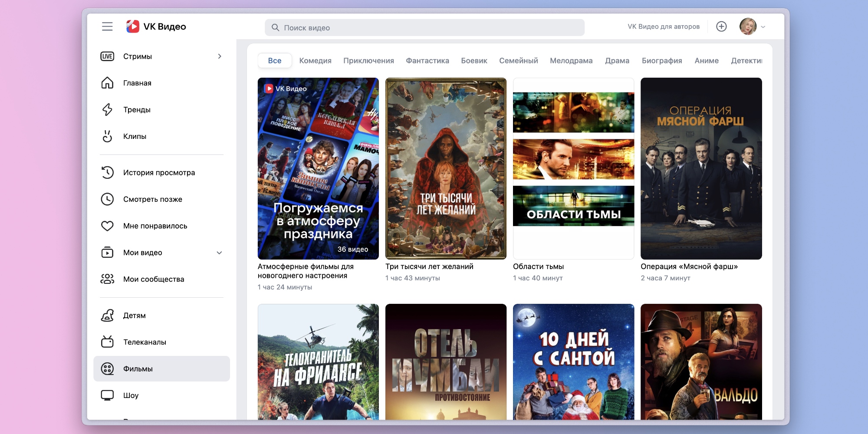This screenshot has width=868, height=434.
Task: Click the LIVE Стримы icon
Action: point(107,56)
